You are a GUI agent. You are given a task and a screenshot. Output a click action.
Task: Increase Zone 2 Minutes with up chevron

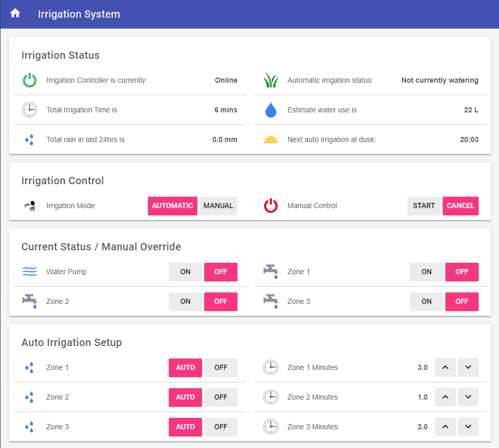pos(445,397)
